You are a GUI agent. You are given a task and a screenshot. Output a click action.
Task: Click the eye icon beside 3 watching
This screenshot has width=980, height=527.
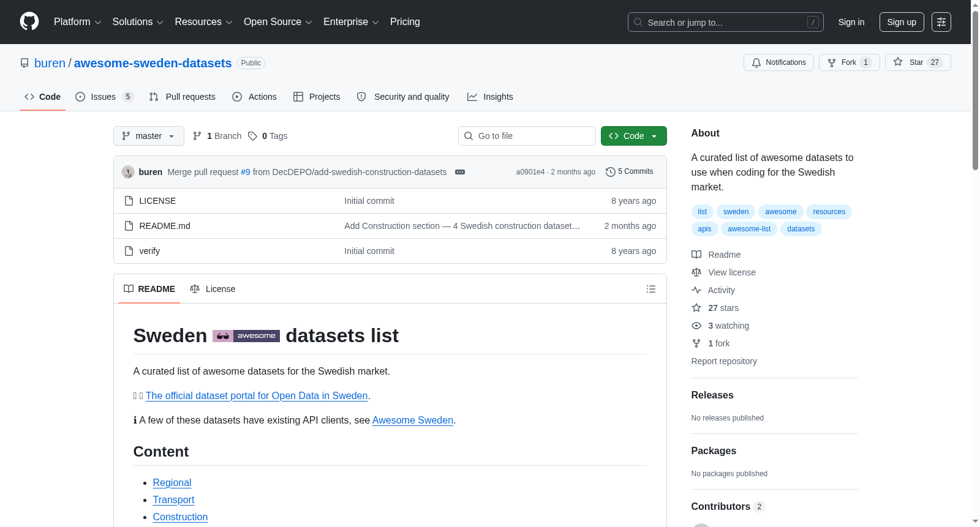696,326
